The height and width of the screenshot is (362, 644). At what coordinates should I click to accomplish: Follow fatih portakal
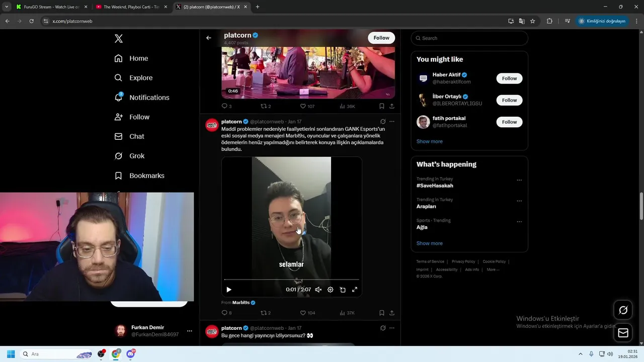pyautogui.click(x=509, y=122)
